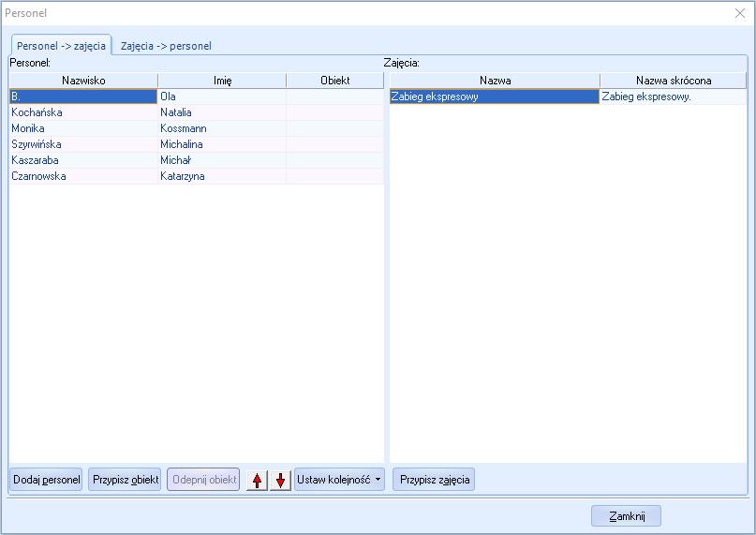Click the first name Ola cell
The image size is (756, 535).
[222, 97]
